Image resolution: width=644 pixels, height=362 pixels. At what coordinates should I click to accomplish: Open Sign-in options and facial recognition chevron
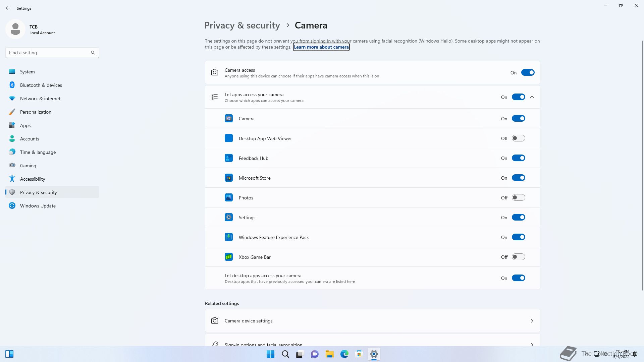[532, 344]
